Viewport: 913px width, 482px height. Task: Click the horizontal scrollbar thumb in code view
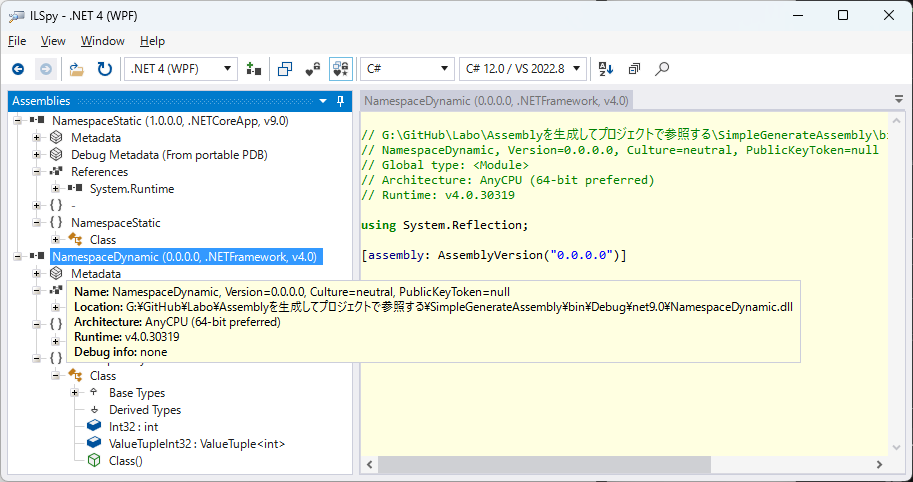544,465
